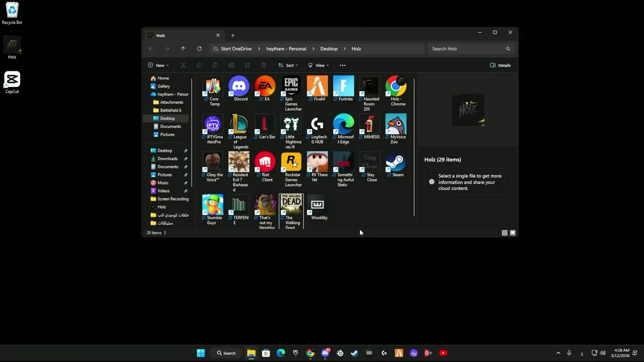
Task: Open YouTube from the taskbar
Action: 443,353
